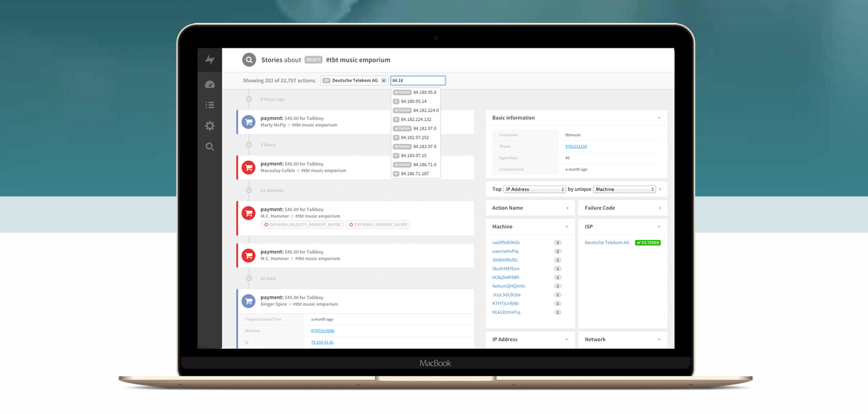The height and width of the screenshot is (414, 868).
Task: Open settings gear icon in sidebar
Action: point(210,126)
